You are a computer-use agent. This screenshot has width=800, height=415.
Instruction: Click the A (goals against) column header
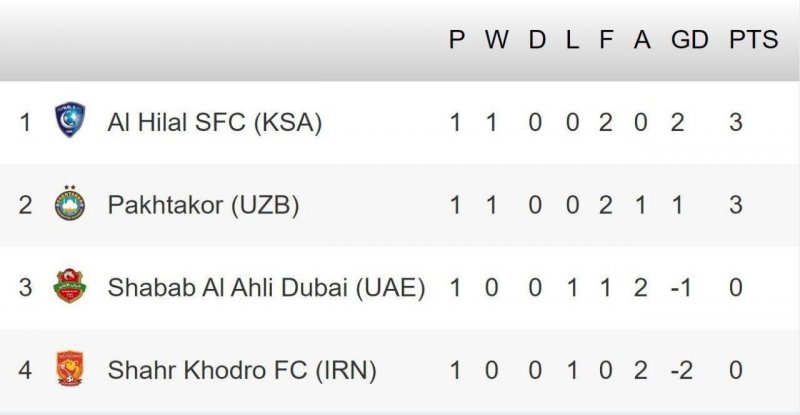pos(641,40)
